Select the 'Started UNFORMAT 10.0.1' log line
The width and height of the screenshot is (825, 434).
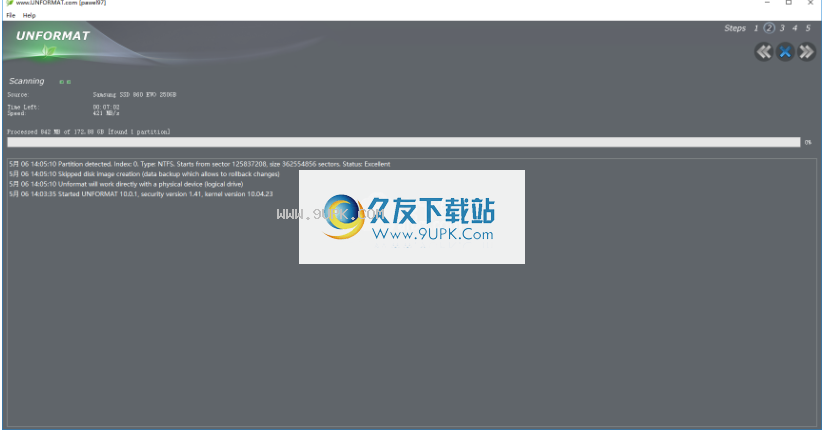coord(141,194)
